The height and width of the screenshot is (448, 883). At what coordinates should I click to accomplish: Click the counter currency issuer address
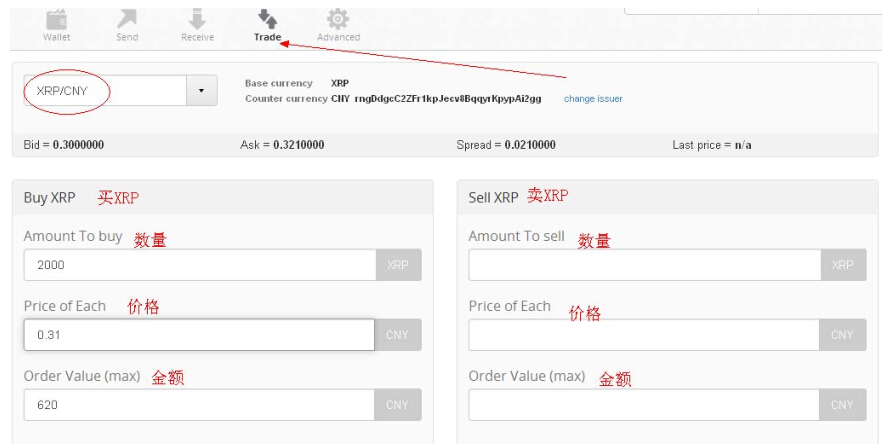[448, 98]
